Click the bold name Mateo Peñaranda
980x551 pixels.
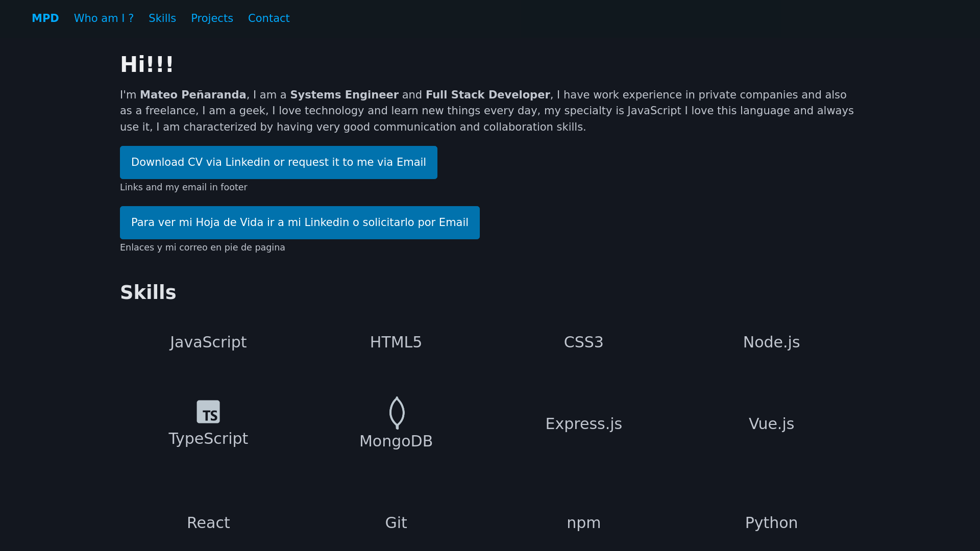193,95
